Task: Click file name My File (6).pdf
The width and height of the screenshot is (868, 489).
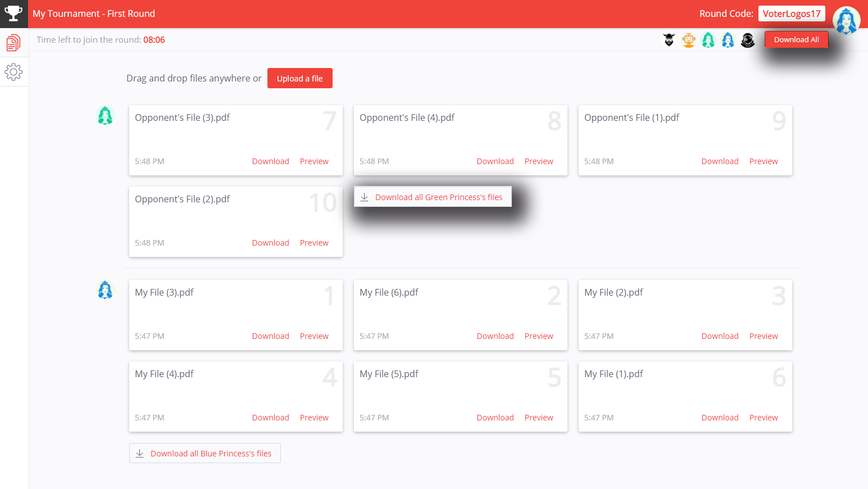Action: (x=389, y=292)
